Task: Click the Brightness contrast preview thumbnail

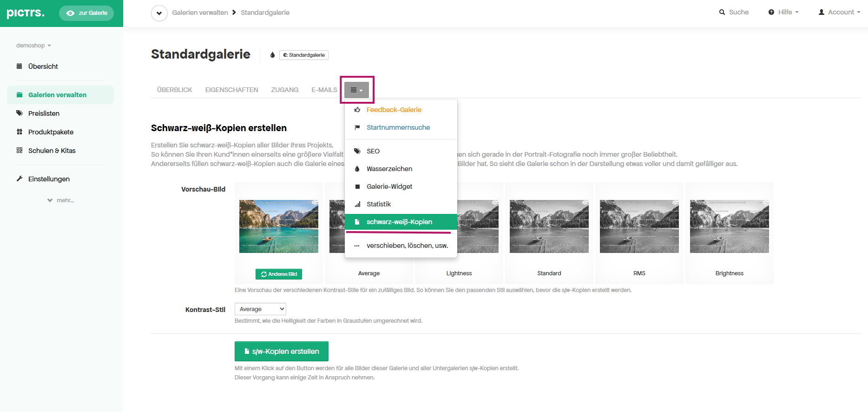Action: tap(730, 226)
